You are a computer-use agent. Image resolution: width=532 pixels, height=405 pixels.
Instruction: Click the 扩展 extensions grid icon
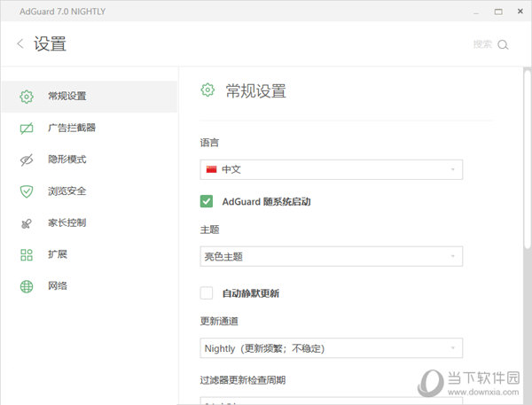27,254
